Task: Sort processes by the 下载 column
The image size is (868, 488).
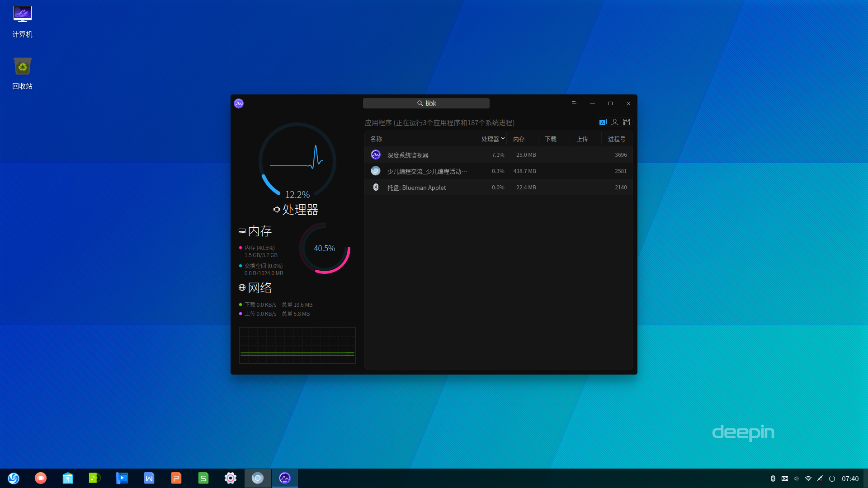Action: [554, 139]
